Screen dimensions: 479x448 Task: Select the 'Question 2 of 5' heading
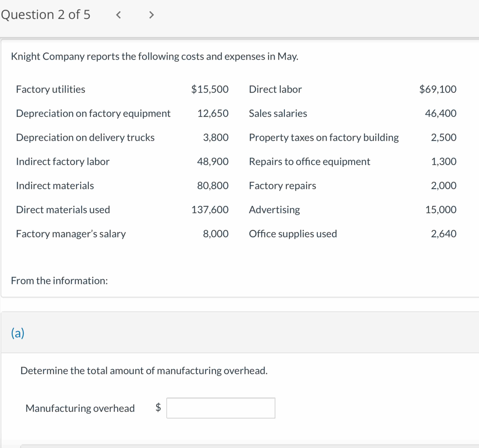click(x=45, y=15)
